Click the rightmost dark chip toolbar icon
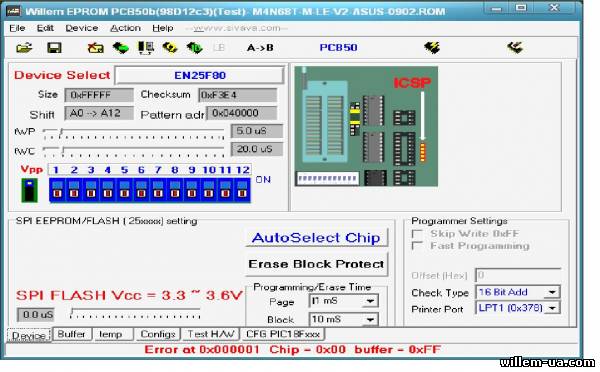Viewport: 600px width, 372px height. (515, 48)
